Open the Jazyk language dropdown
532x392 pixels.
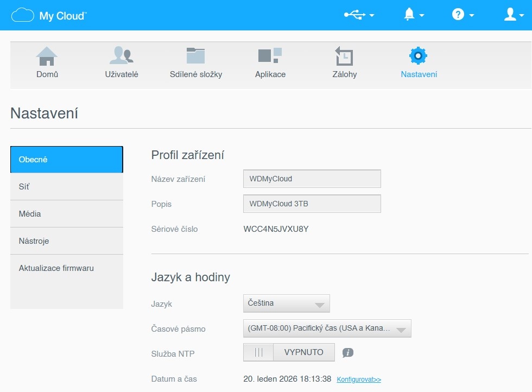coord(287,304)
